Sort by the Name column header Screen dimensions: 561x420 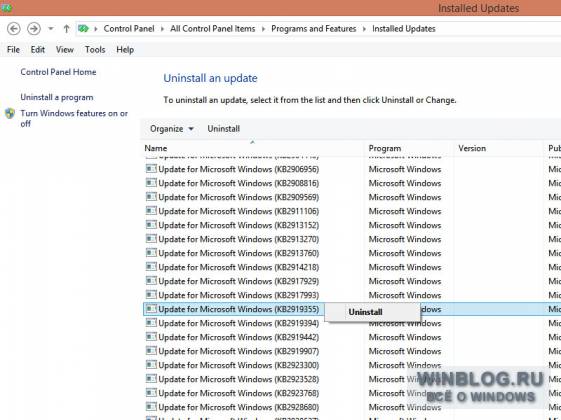[156, 148]
